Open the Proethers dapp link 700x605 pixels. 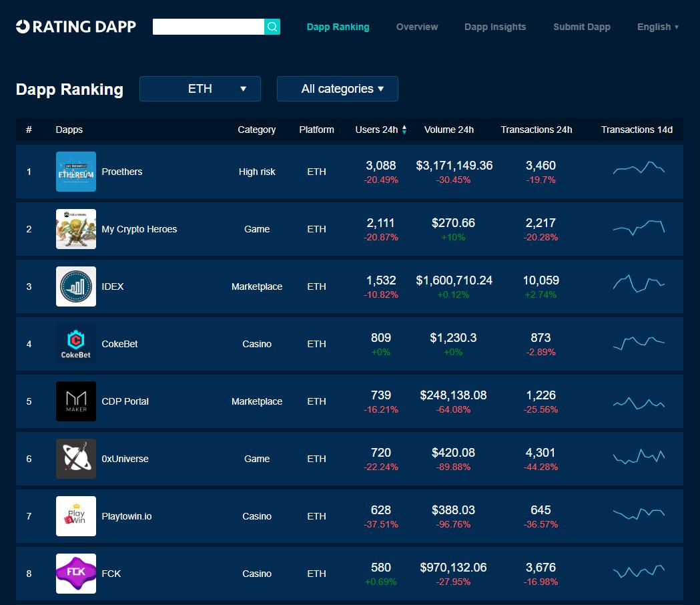[122, 172]
